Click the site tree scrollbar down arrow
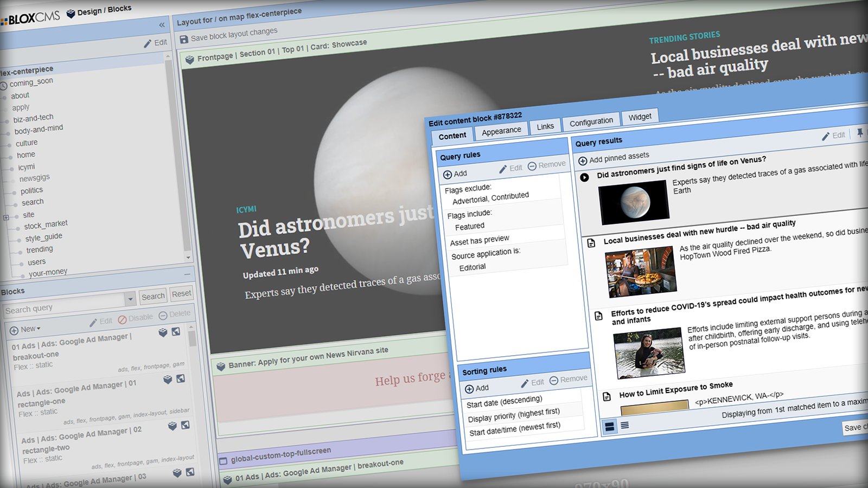This screenshot has height=488, width=868. click(x=188, y=258)
